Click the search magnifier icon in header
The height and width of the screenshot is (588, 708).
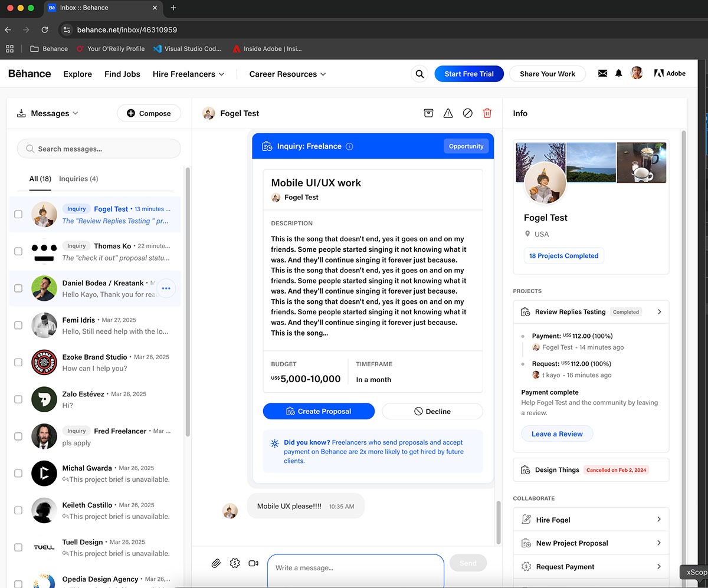click(419, 74)
